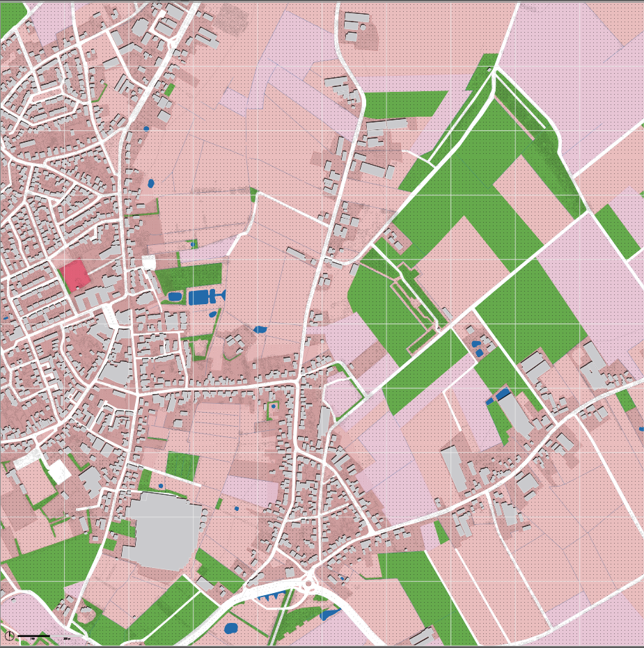Select the white square block in the southwest
Screen dimensions: 644x648
pyautogui.click(x=59, y=471)
